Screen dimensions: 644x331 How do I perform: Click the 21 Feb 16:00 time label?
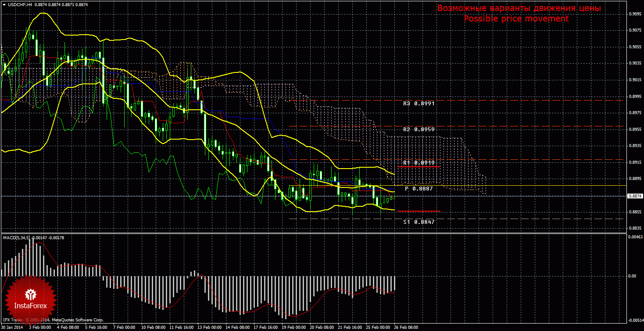350,327
